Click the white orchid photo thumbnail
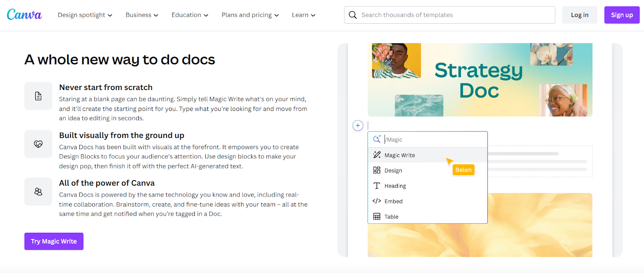This screenshot has height=273, width=644. (551, 54)
